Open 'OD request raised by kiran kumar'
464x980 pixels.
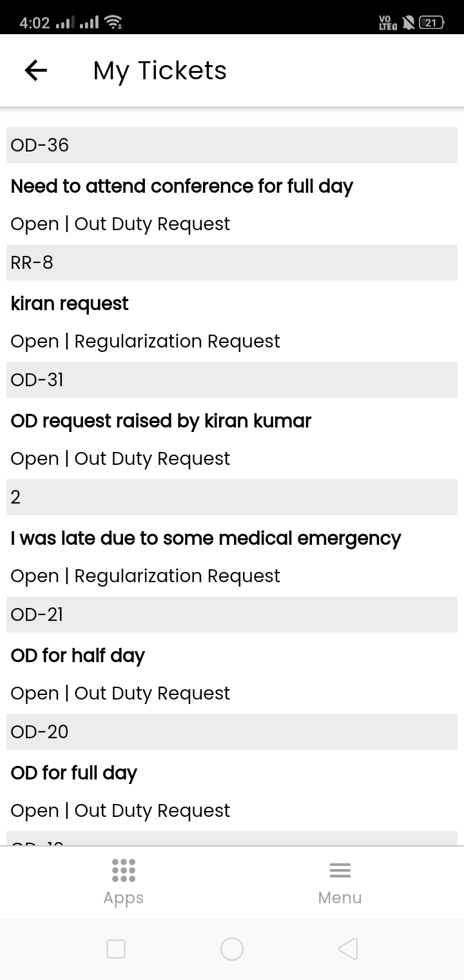[161, 421]
